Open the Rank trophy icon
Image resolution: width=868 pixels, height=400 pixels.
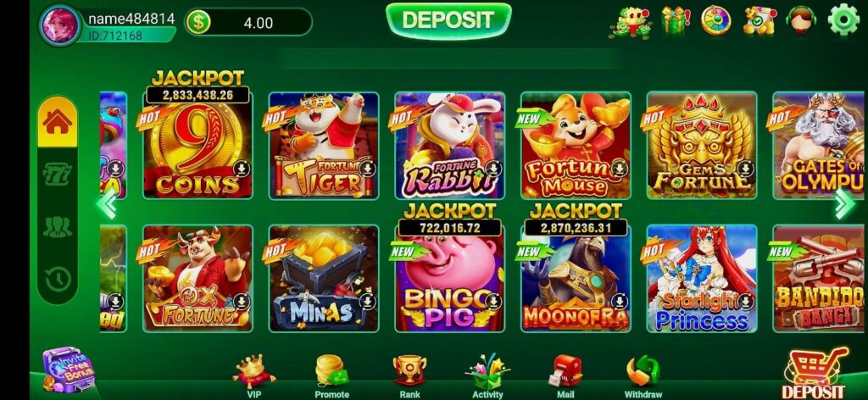[409, 376]
